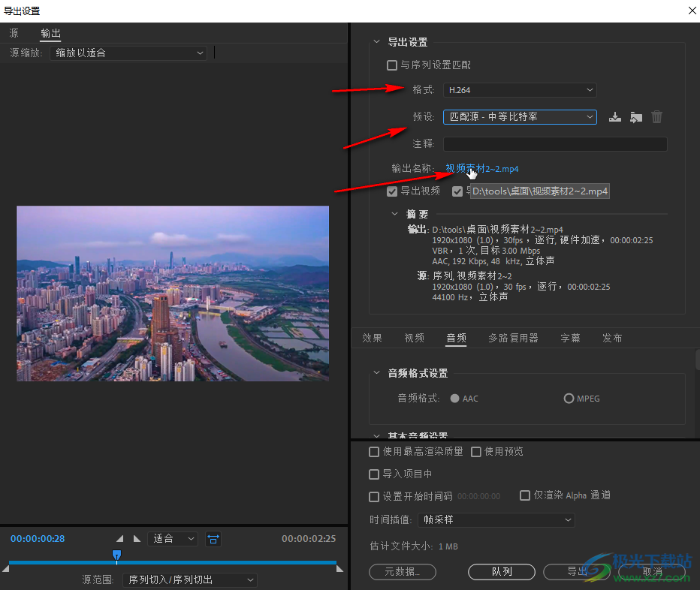The width and height of the screenshot is (700, 590).
Task: Check 仅渲染 Alpha 通道 option
Action: click(525, 495)
